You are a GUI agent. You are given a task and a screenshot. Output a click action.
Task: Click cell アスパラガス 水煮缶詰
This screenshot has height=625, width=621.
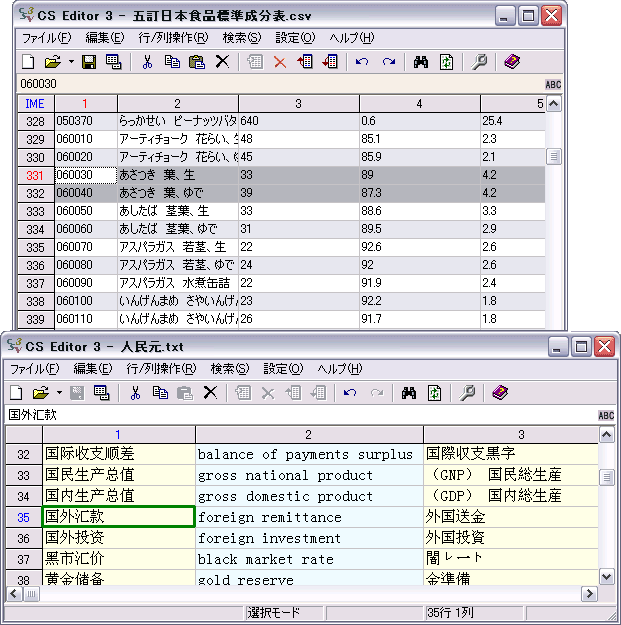click(178, 283)
